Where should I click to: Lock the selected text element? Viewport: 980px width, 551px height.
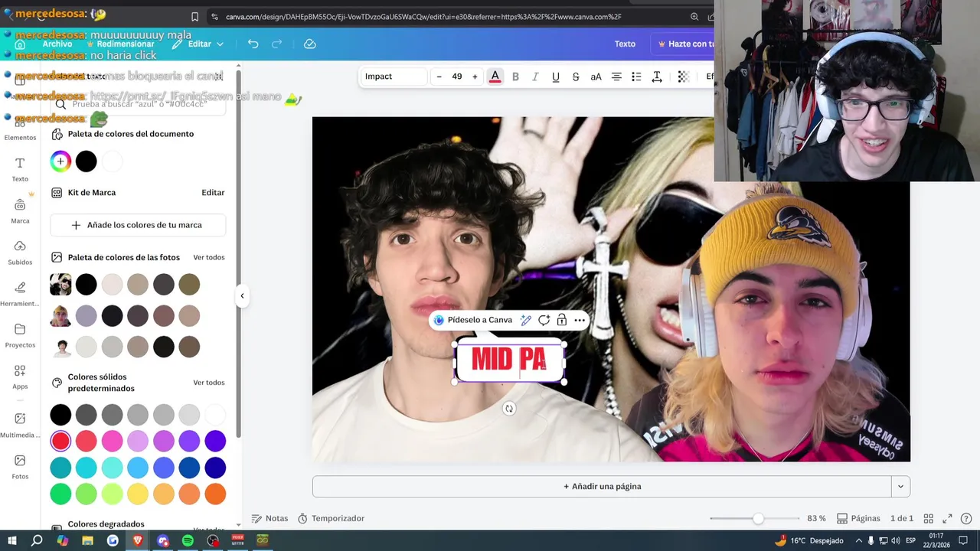pyautogui.click(x=562, y=320)
